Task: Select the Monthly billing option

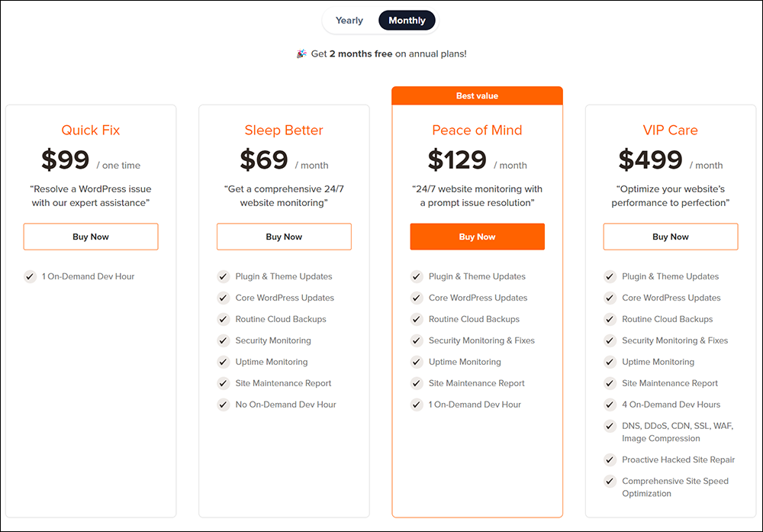Action: 407,20
